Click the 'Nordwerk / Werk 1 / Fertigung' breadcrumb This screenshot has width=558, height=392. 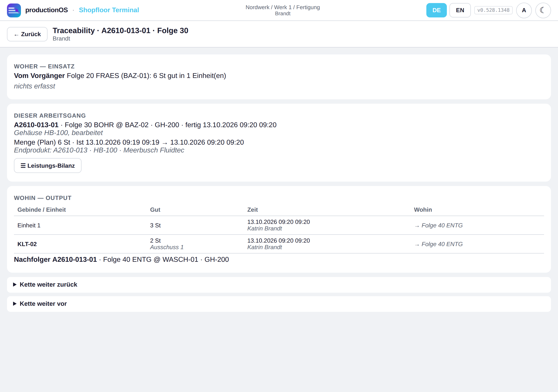[283, 7]
